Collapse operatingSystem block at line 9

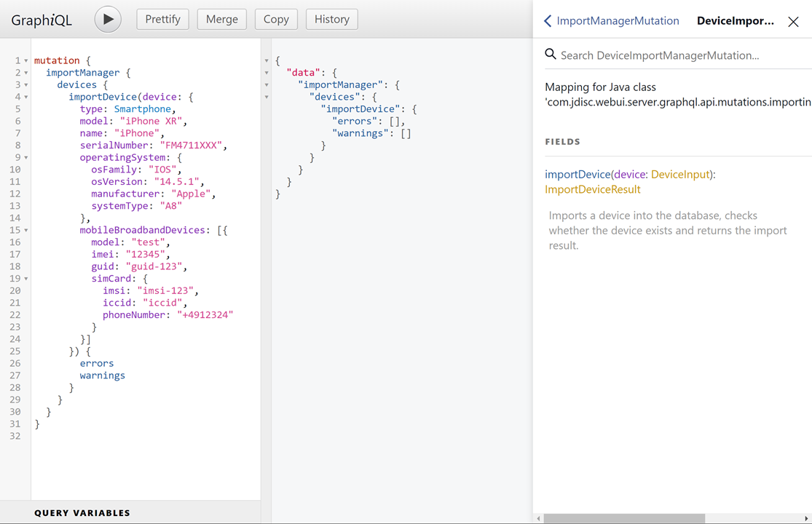tap(26, 158)
